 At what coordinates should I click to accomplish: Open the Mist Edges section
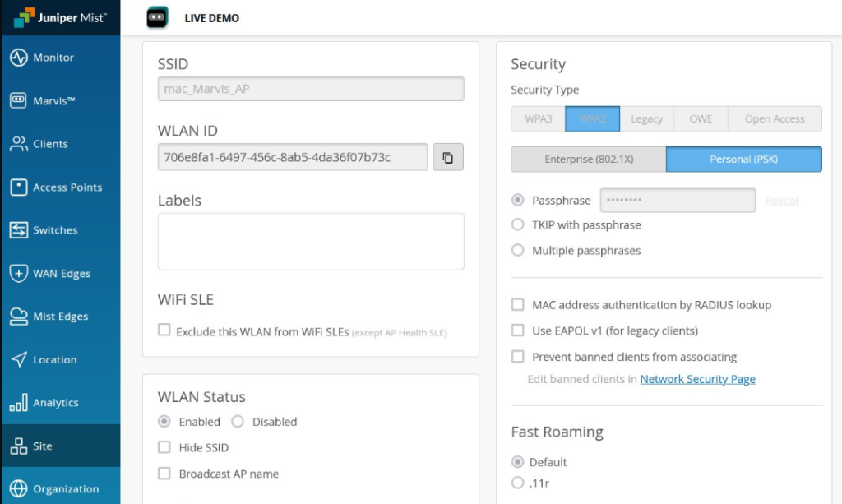point(61,317)
